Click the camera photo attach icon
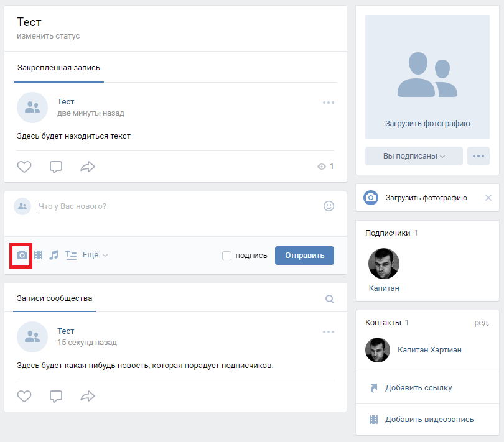The height and width of the screenshot is (442, 504). pyautogui.click(x=22, y=255)
